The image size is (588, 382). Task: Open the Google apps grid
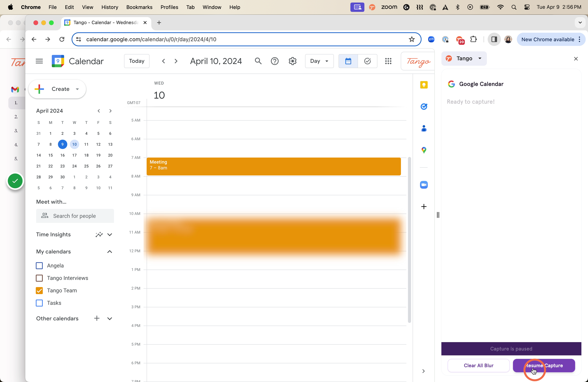[x=388, y=61]
